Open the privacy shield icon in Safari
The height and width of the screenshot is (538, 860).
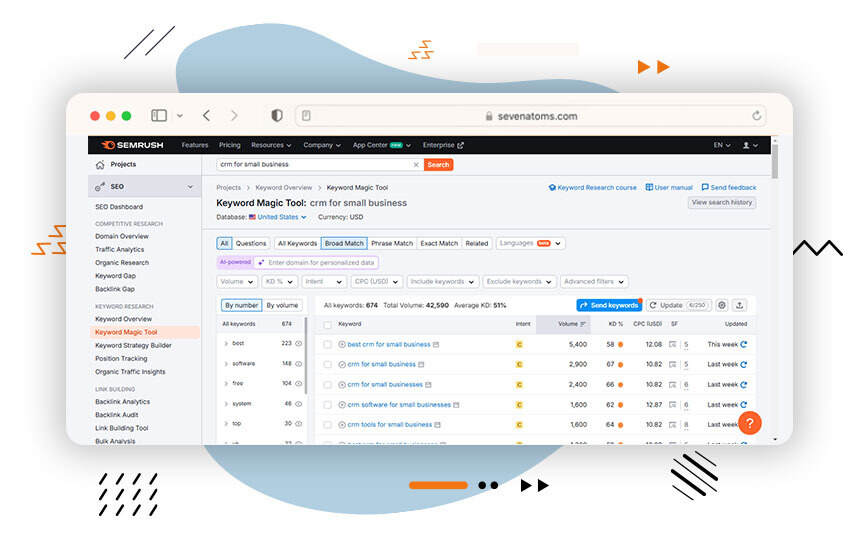[277, 115]
